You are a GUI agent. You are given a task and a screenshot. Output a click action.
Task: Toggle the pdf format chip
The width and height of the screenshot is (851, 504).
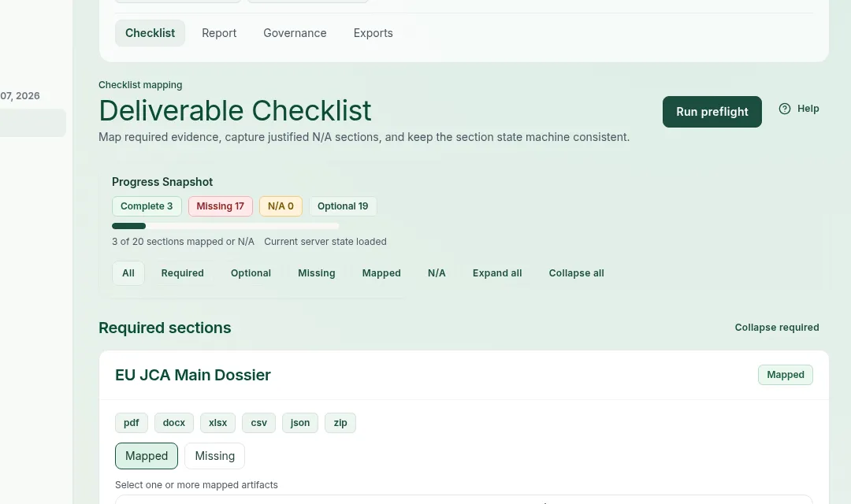pos(131,422)
